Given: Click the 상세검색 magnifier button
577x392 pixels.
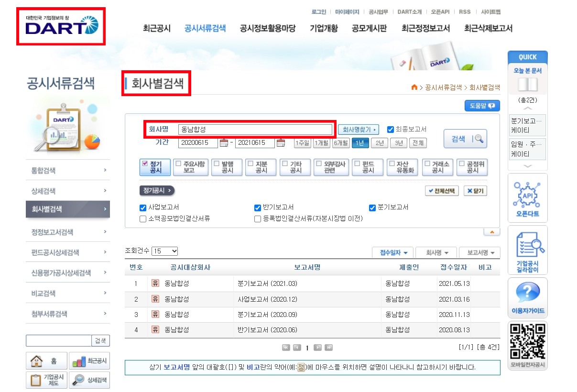Looking at the screenshot, I should (x=89, y=380).
